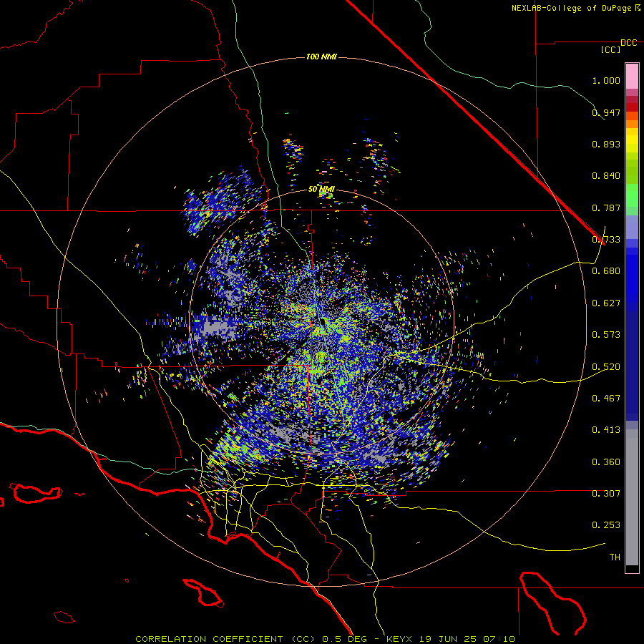Click the TH threshold label on the legend
Viewport: 644px width, 644px height.
point(615,557)
